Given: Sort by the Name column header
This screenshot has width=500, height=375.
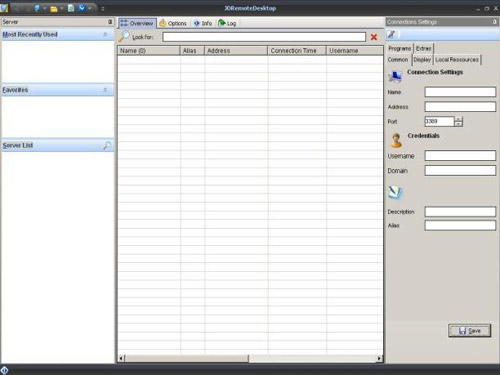Looking at the screenshot, I should 149,51.
